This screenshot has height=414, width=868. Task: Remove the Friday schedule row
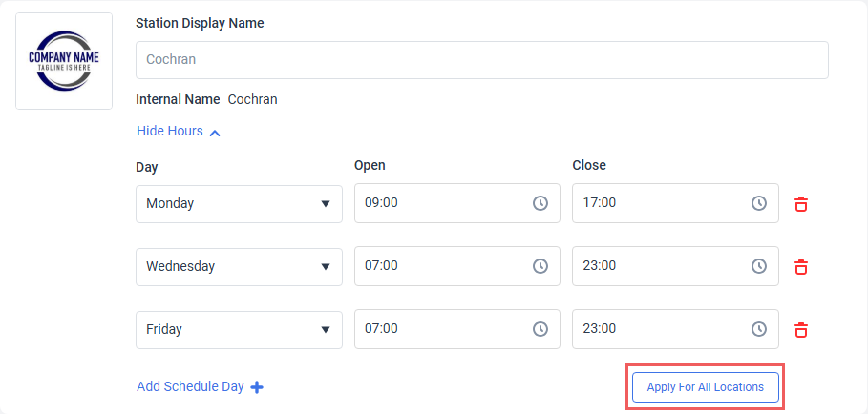click(801, 329)
